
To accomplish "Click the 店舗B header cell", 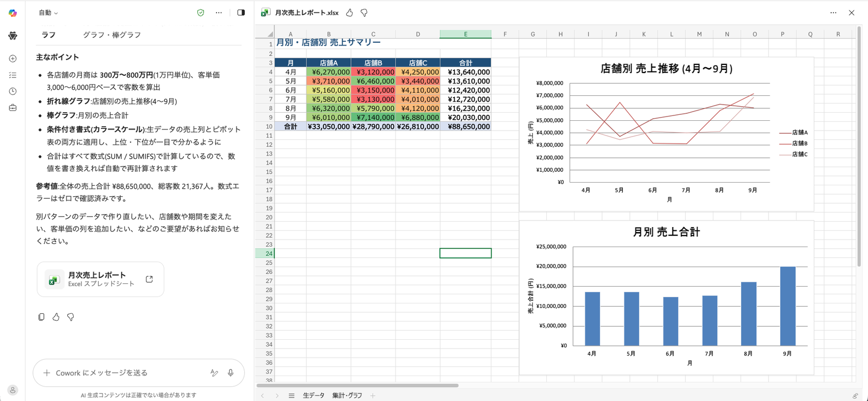I will click(x=373, y=63).
